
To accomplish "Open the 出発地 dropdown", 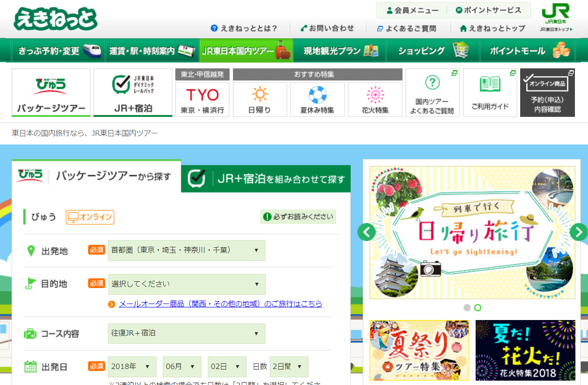I will click(x=186, y=250).
